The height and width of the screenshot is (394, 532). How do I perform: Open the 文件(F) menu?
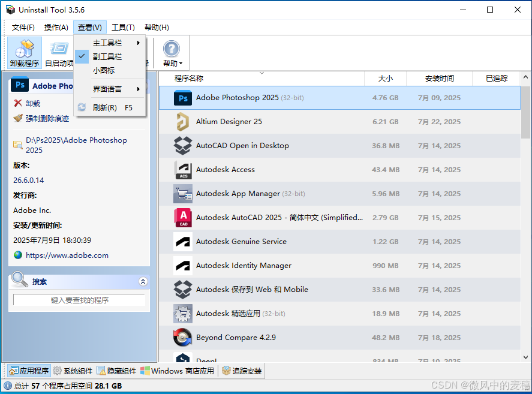[23, 28]
